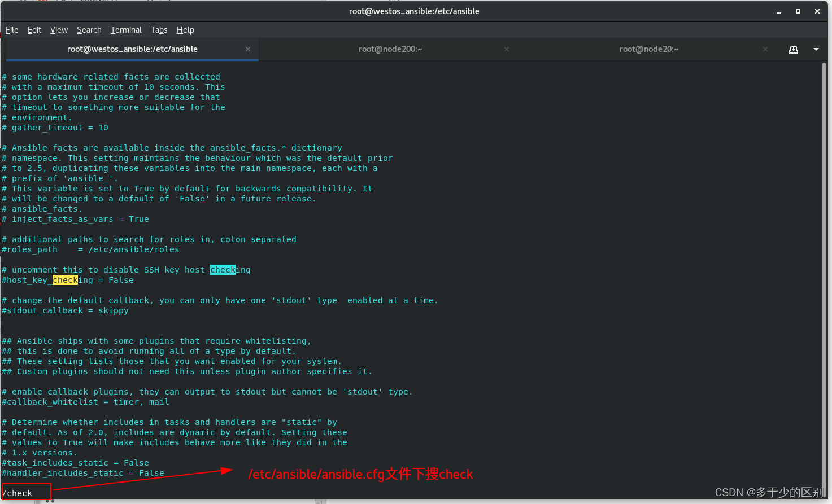This screenshot has width=832, height=504.
Task: Click the '#stdout_callback = skippy' line
Action: [x=65, y=310]
